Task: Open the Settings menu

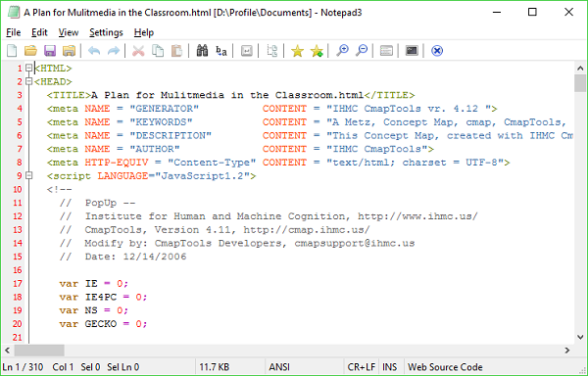Action: pyautogui.click(x=106, y=32)
